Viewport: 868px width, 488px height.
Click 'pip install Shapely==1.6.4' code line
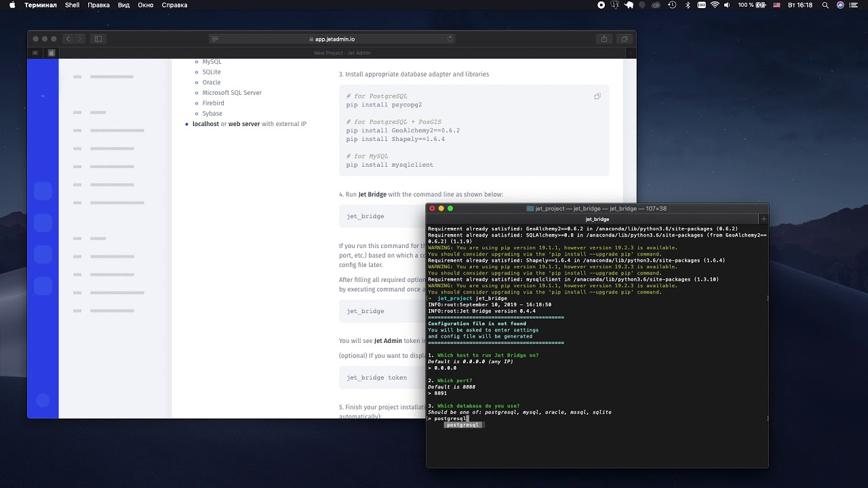point(395,139)
